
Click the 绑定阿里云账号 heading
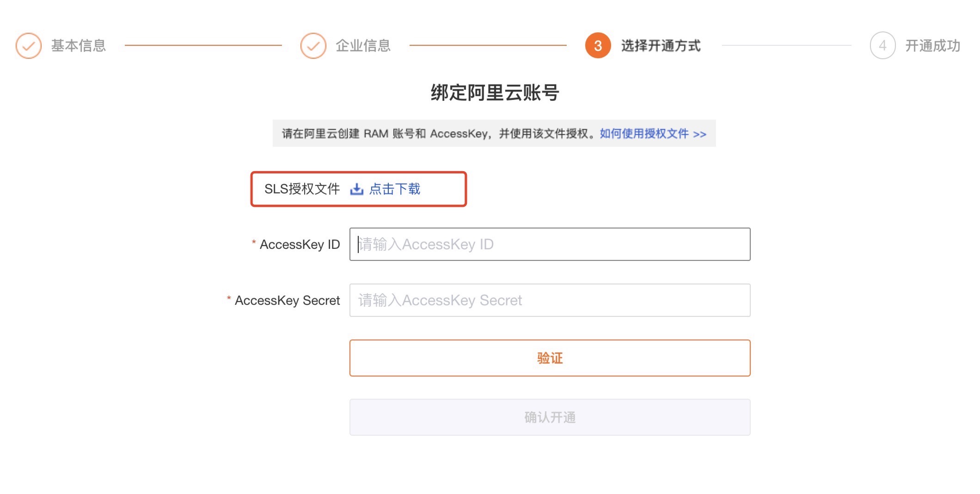point(495,93)
